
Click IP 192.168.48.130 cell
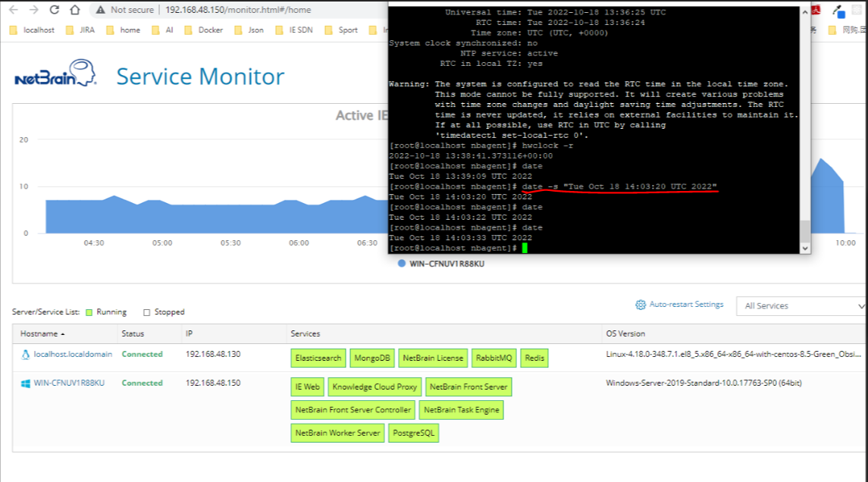tap(213, 354)
